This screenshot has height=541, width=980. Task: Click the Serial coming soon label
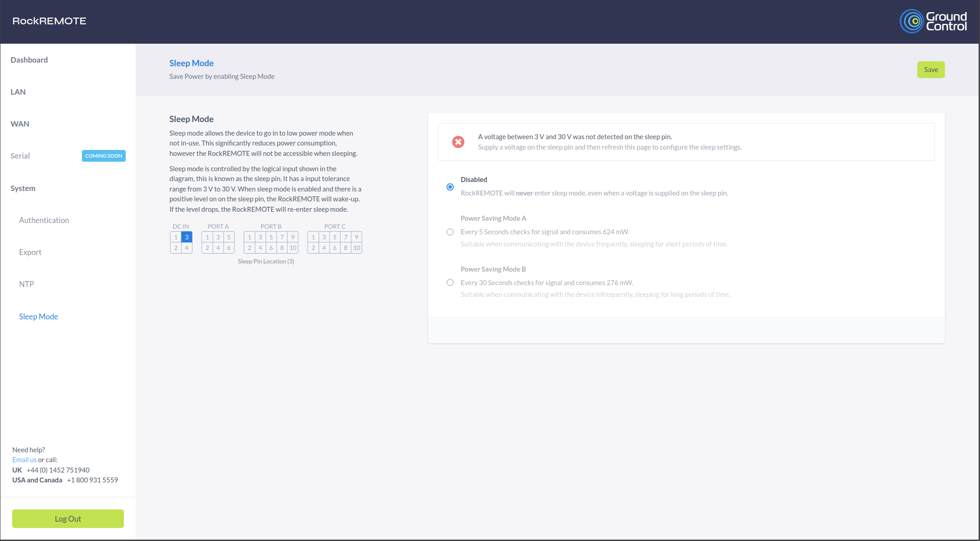[102, 156]
